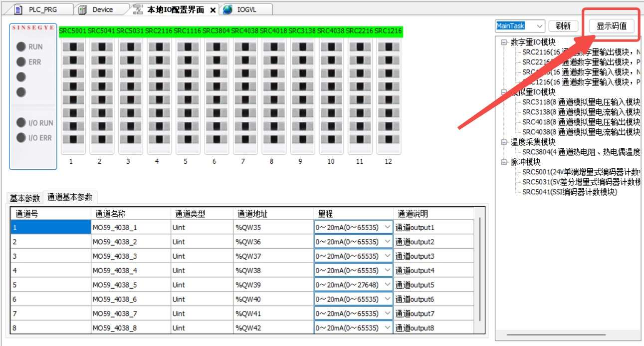This screenshot has height=346, width=644.
Task: Click the I/O RUN indicator light
Action: (x=21, y=123)
